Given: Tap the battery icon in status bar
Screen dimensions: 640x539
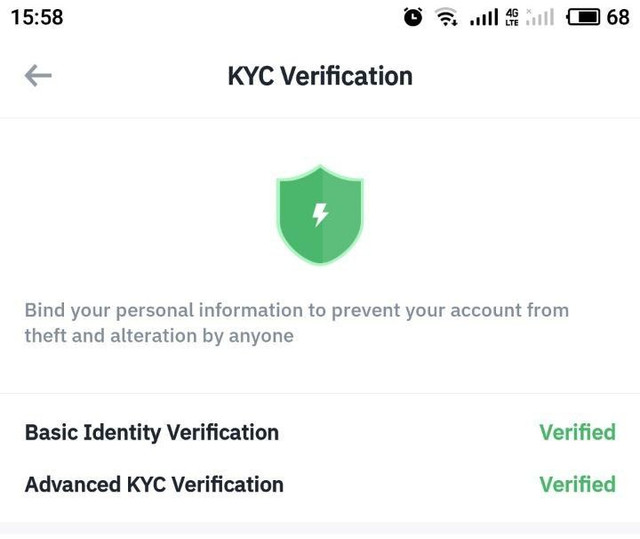Looking at the screenshot, I should pyautogui.click(x=583, y=17).
